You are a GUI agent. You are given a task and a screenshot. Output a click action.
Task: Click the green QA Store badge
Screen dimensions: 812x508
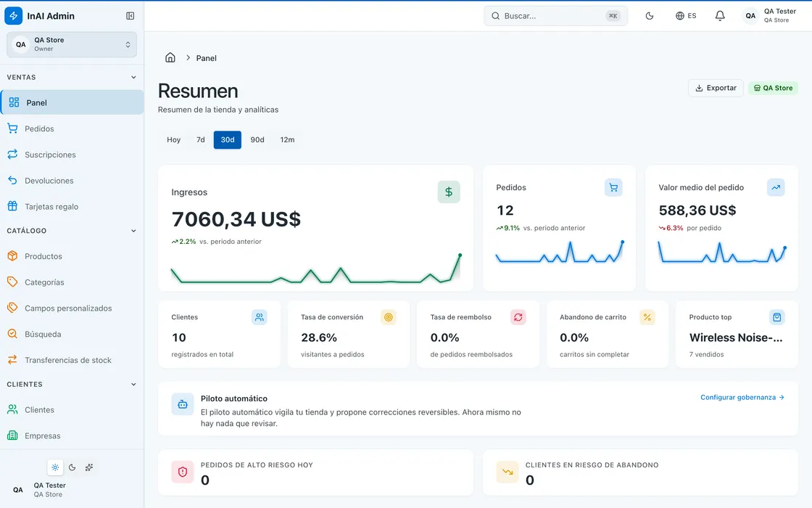[773, 88]
